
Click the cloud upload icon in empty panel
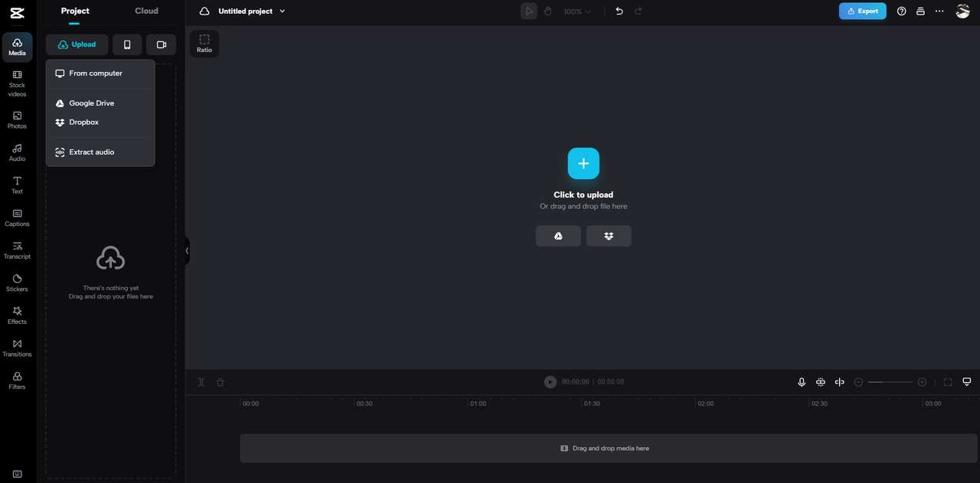[111, 259]
